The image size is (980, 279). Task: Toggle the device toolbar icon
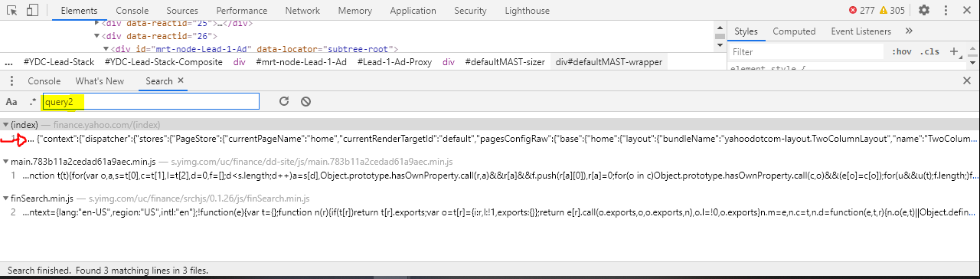(32, 11)
